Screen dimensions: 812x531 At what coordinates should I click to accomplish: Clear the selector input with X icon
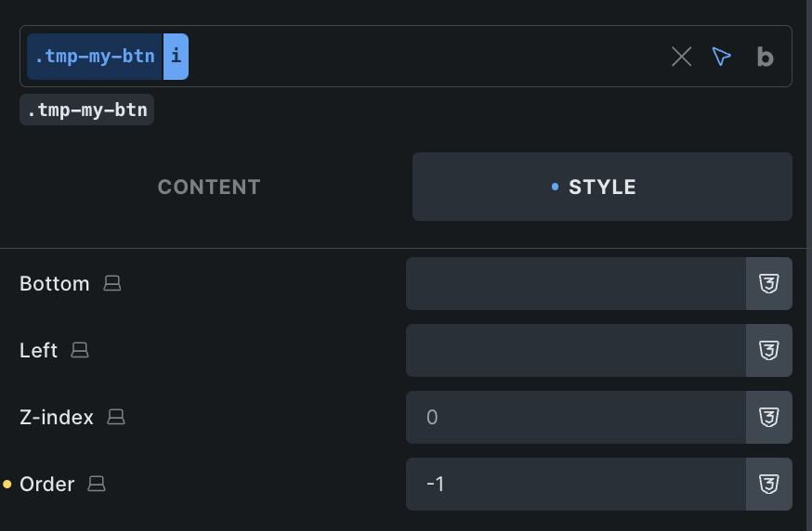pyautogui.click(x=682, y=57)
